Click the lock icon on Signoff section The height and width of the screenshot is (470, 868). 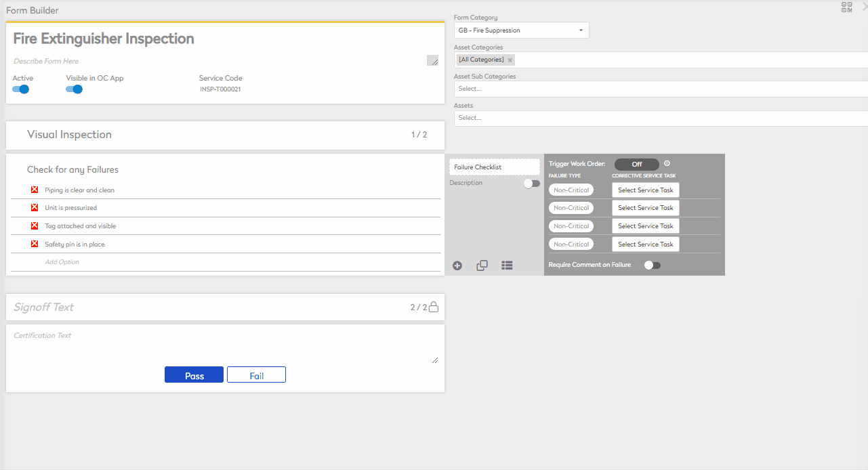click(434, 307)
